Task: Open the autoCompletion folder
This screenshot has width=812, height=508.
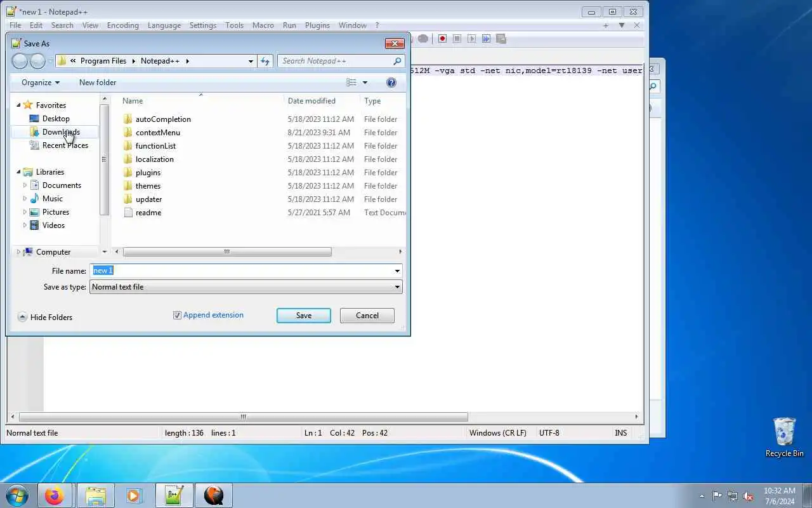Action: [163, 119]
